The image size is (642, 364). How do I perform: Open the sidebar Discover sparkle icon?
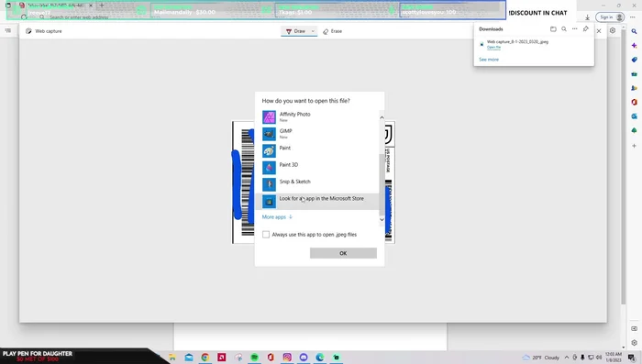[635, 46]
